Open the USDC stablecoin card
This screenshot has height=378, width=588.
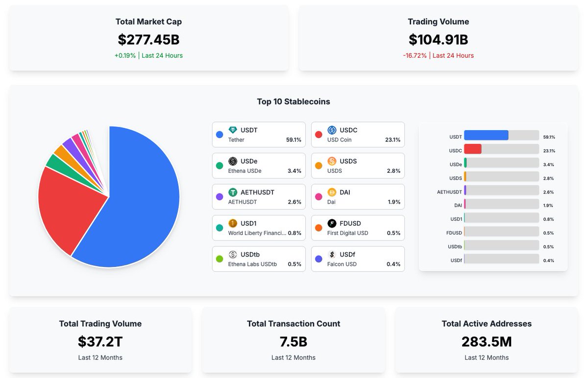click(x=357, y=134)
